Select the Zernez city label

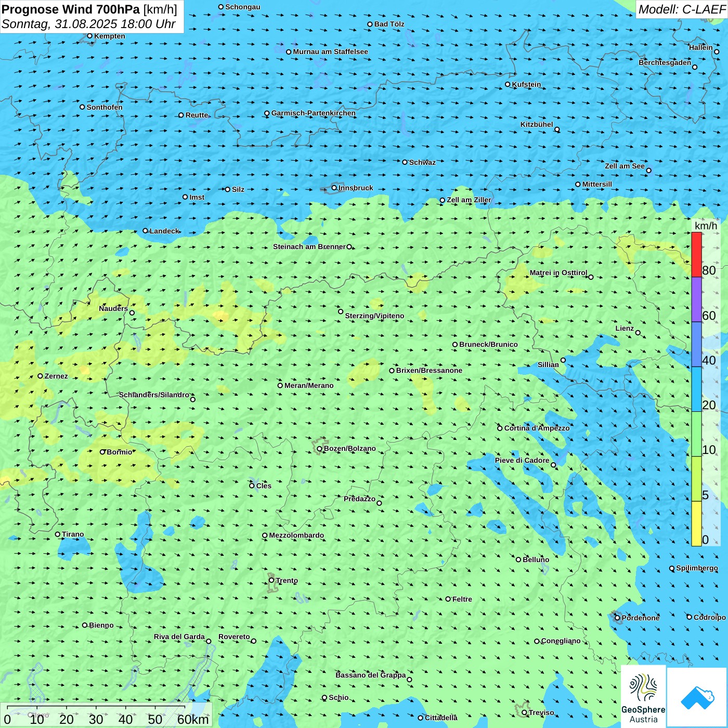pos(56,376)
